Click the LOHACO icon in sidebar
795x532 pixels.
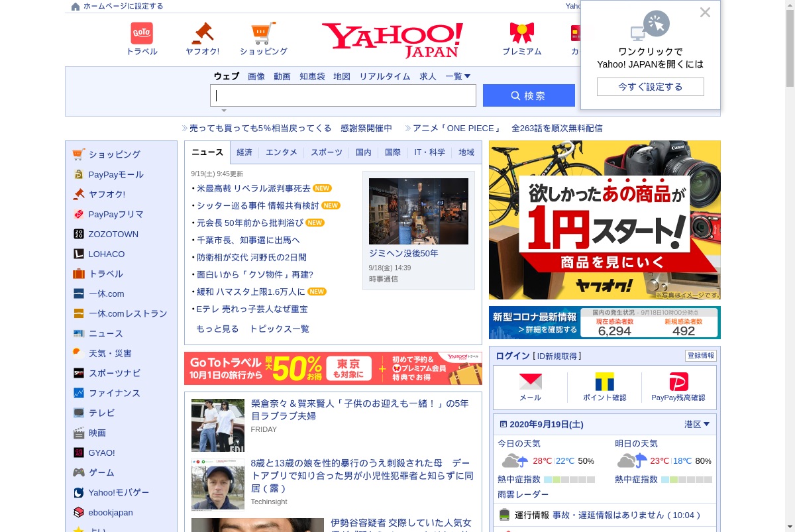point(79,254)
